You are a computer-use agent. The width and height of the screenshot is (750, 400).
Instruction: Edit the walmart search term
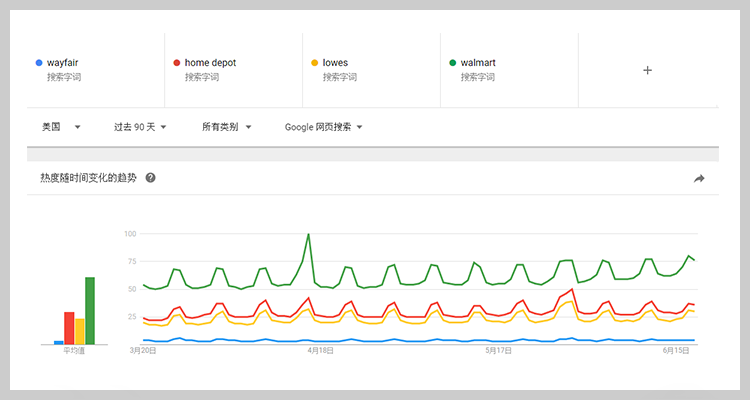(x=478, y=63)
